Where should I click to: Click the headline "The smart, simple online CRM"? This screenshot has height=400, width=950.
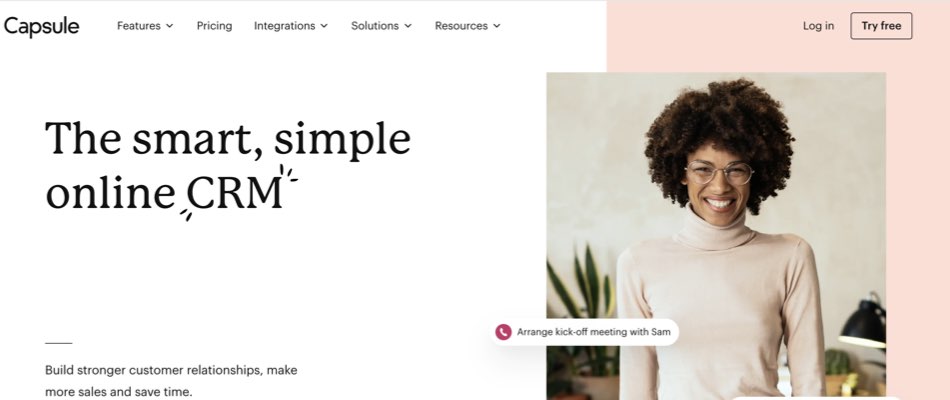point(228,165)
